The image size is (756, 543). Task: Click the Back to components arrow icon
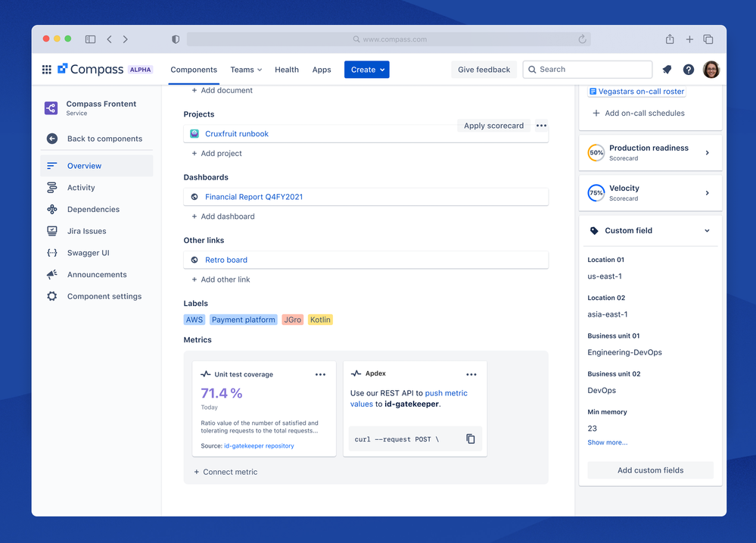pos(52,139)
